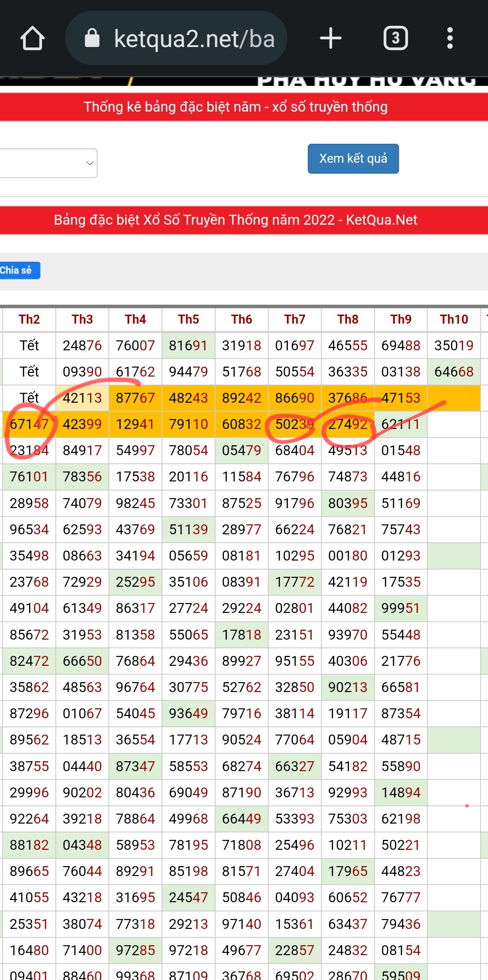Click the green cell 64668 under Th10
The image size is (488, 980).
[x=454, y=372]
